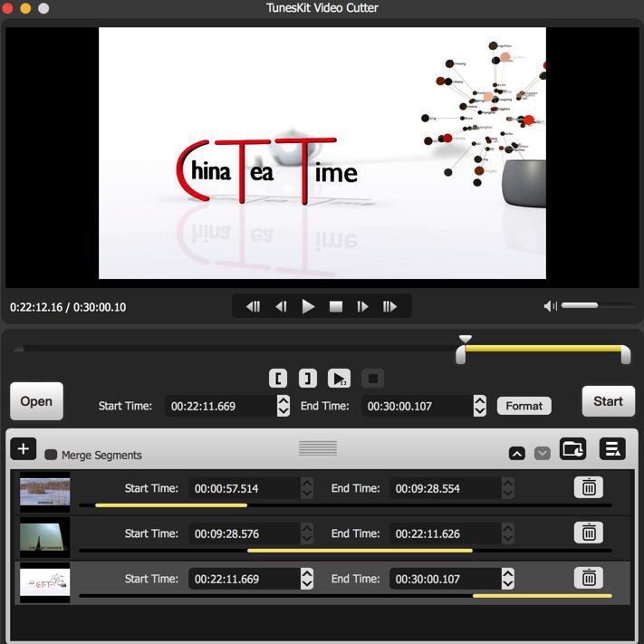Viewport: 644px width, 644px height.
Task: Delete the segment starting 00:00:57.514
Action: pos(589,487)
